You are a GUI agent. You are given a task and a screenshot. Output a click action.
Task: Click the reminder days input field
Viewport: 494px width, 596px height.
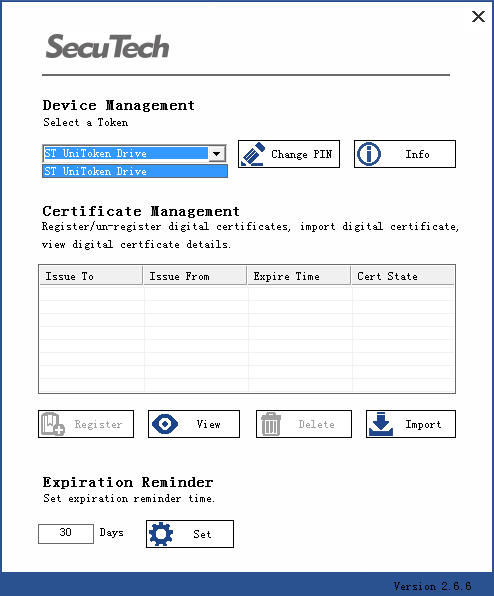(x=66, y=534)
